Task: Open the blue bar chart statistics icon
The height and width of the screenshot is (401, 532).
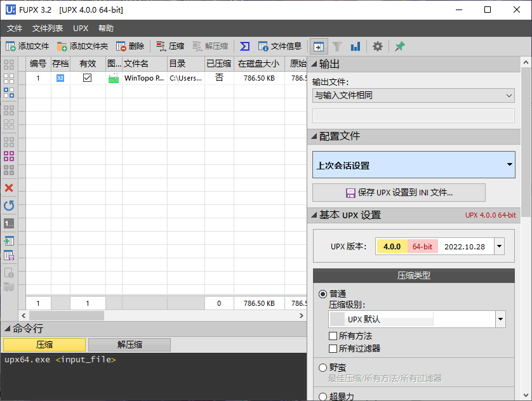Action: (x=356, y=46)
